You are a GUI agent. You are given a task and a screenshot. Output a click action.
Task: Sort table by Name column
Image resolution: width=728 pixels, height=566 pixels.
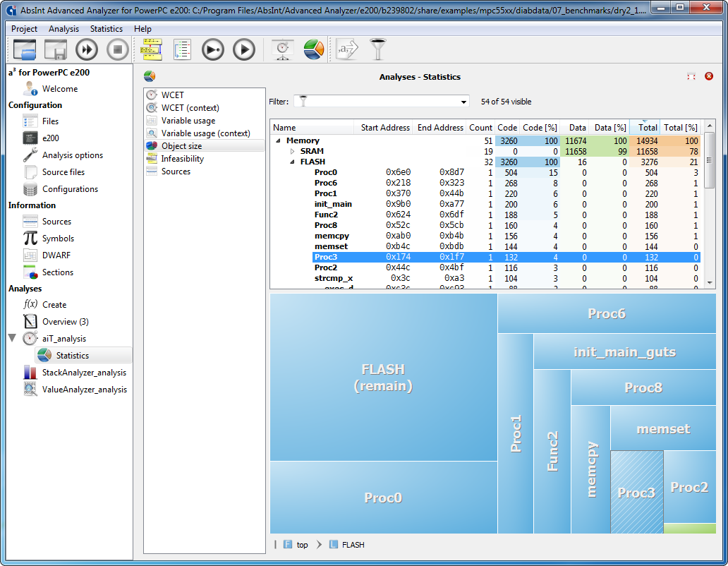click(x=312, y=128)
